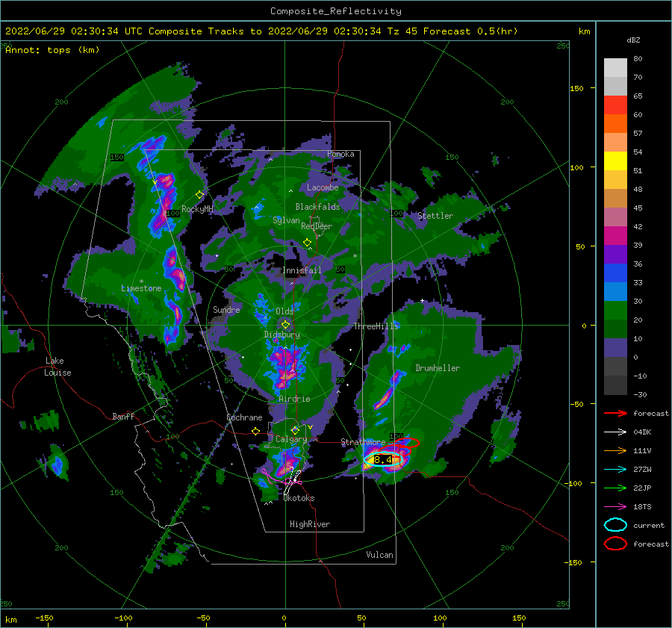
Task: Click the Airdrie city label
Action: click(x=294, y=399)
